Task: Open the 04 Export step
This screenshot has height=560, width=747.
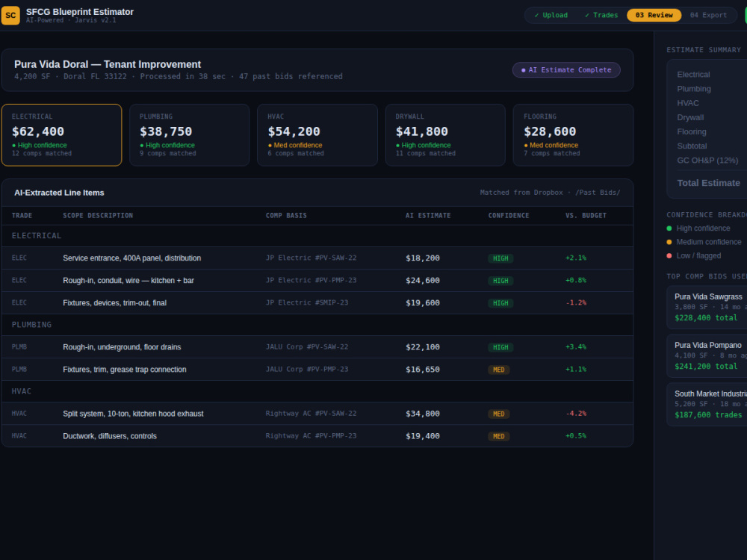Action: tap(708, 15)
